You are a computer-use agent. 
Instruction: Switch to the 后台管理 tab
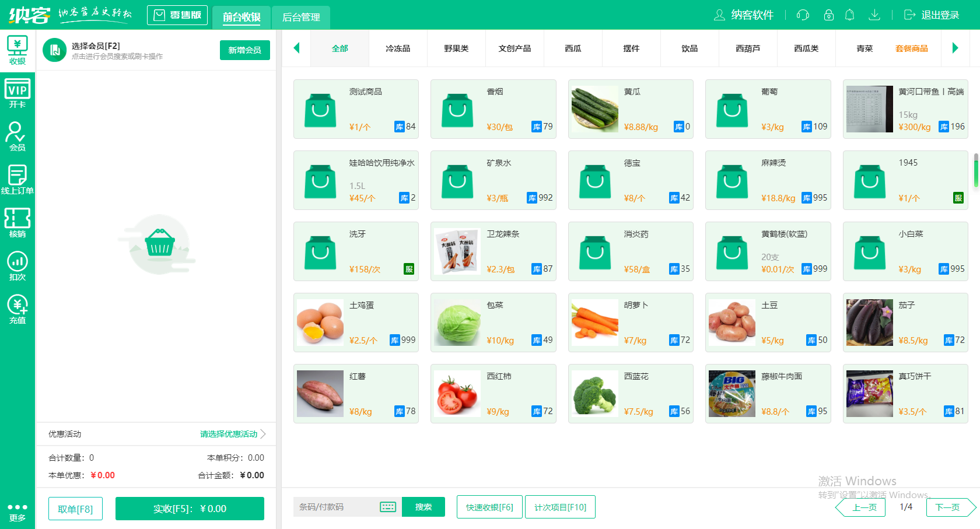click(x=300, y=18)
